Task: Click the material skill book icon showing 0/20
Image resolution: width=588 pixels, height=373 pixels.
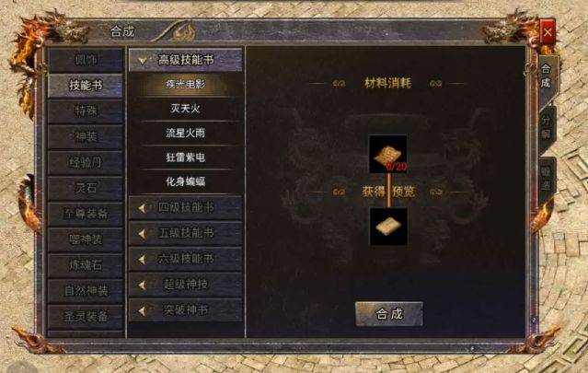Action: pos(387,154)
